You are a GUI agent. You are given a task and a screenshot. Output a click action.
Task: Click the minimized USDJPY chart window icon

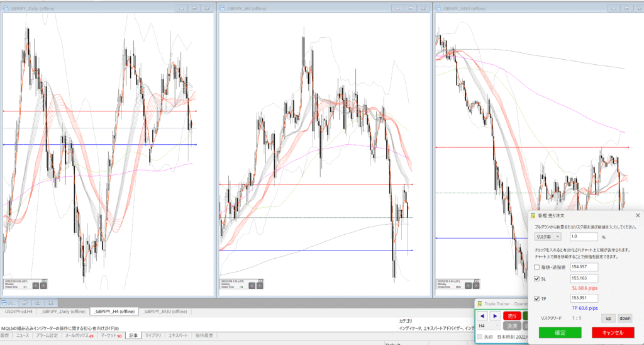coord(4,303)
